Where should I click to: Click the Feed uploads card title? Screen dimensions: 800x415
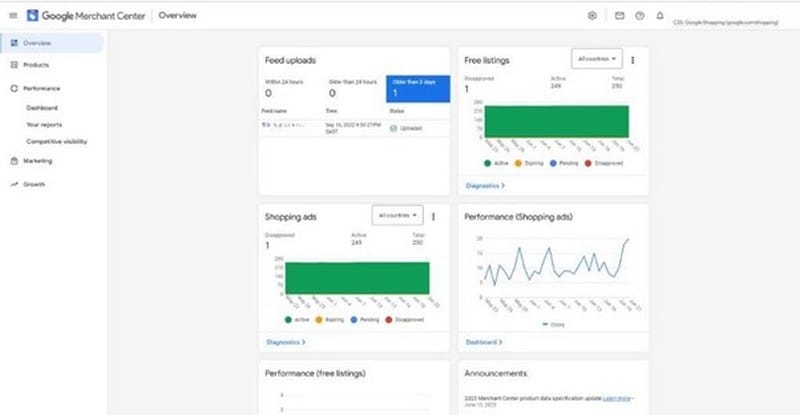point(290,60)
